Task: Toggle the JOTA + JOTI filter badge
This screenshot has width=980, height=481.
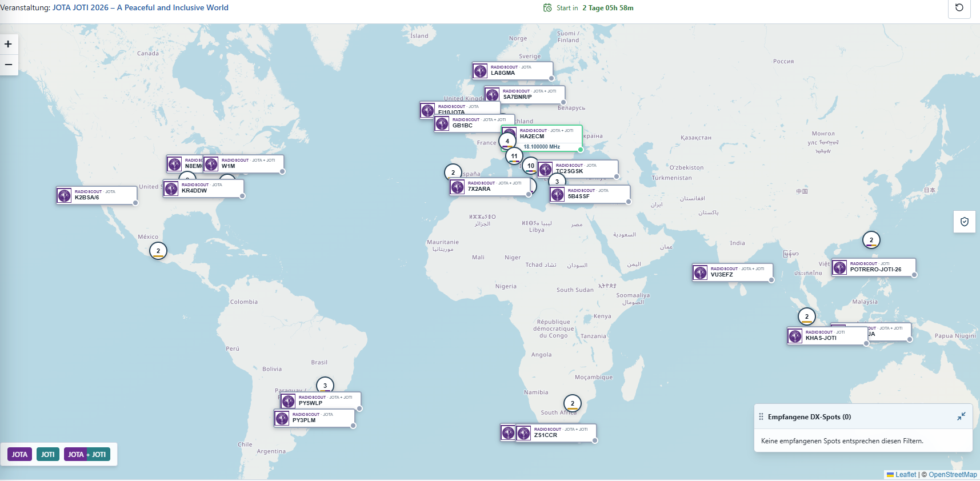Action: click(x=87, y=455)
